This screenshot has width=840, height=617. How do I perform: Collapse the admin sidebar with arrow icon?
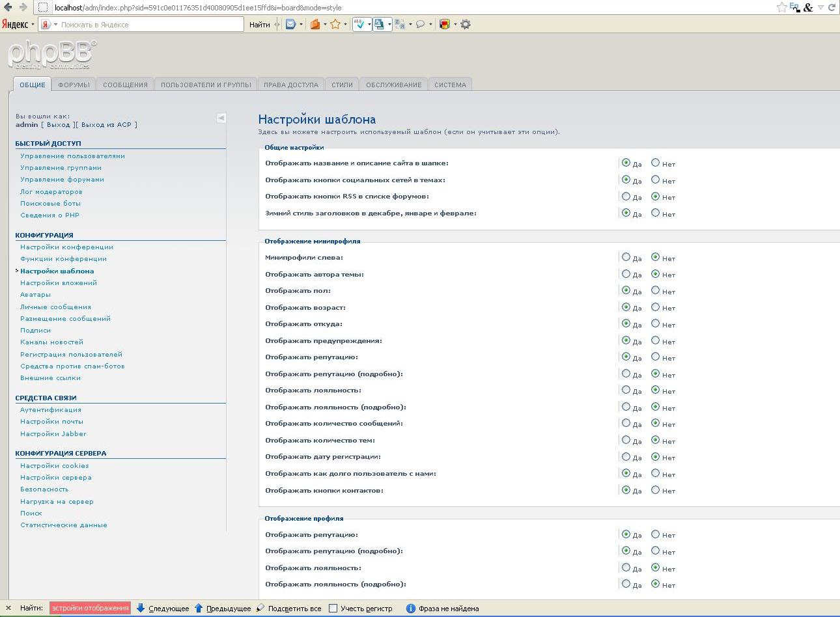point(221,118)
